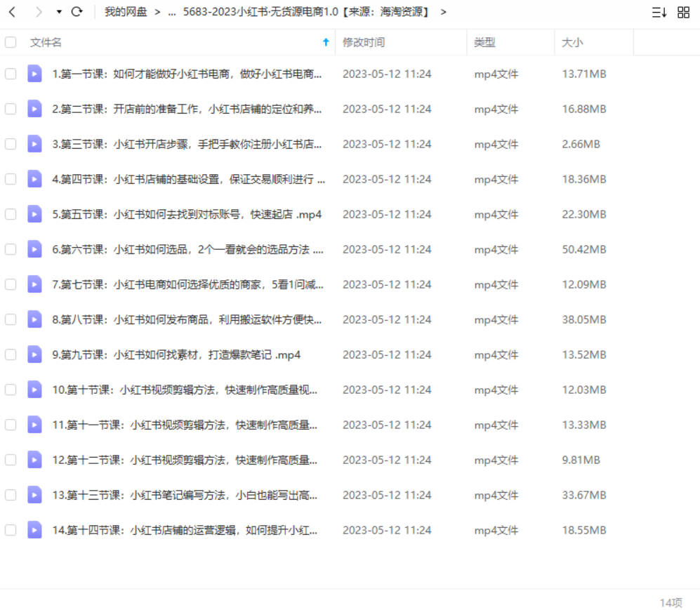Switch to grid view

coord(683,12)
